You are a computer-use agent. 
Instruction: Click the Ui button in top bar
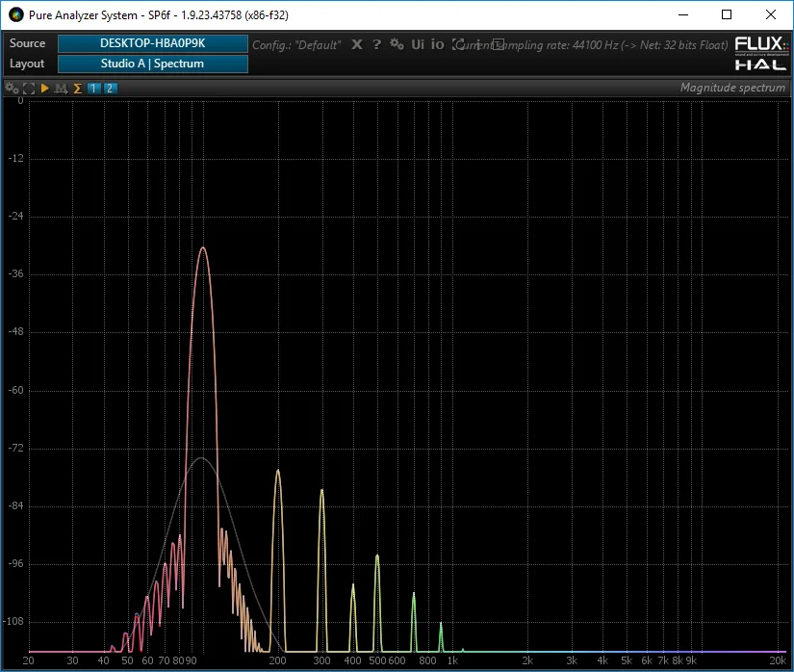(418, 44)
